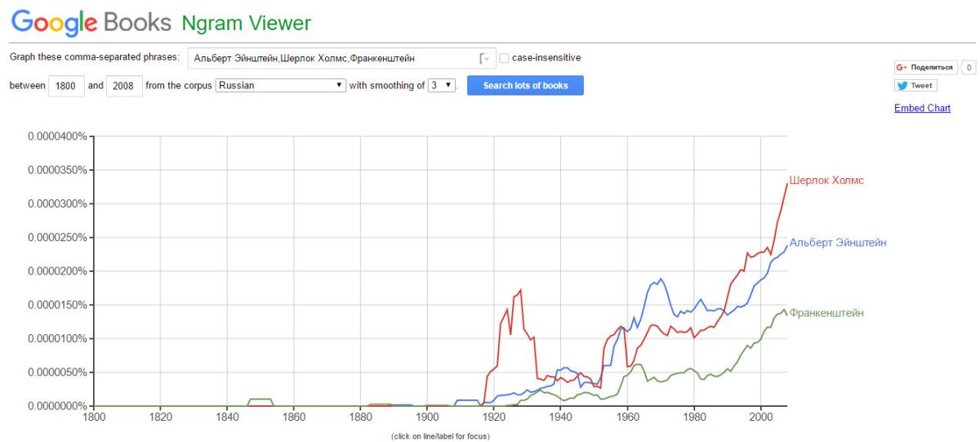Click the Twitter Tweet button
Image resolution: width=980 pixels, height=442 pixels.
tap(916, 85)
